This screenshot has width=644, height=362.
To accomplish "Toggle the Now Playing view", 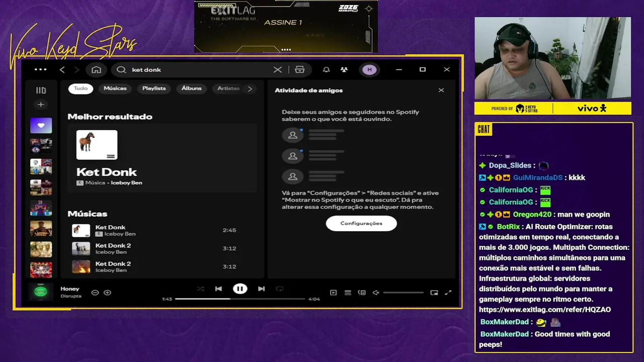I will [333, 293].
